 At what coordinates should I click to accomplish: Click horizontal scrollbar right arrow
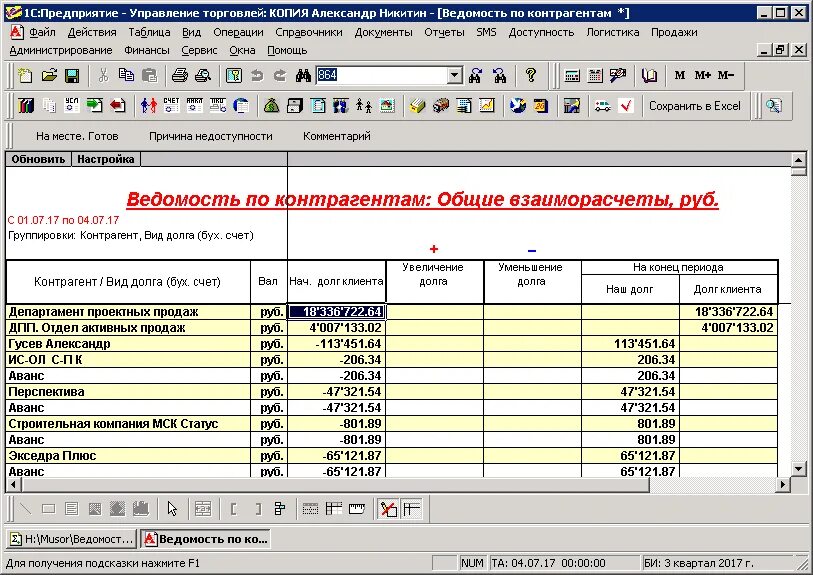click(x=783, y=484)
